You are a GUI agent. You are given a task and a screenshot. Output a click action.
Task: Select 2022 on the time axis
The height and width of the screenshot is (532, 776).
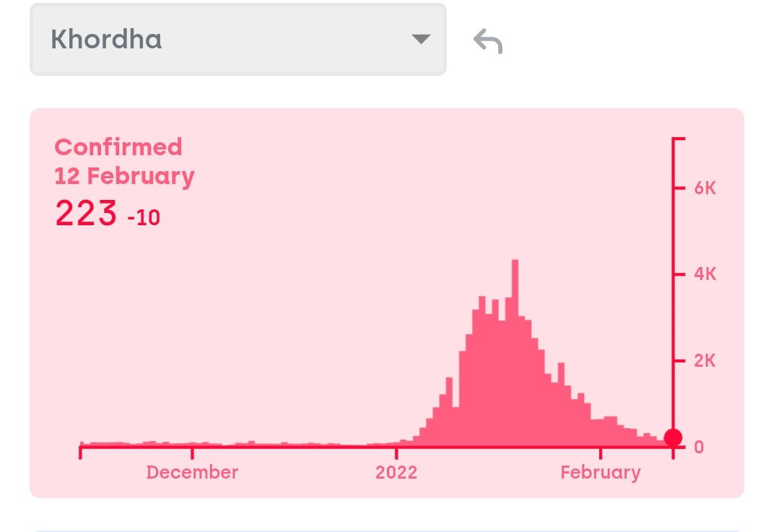point(396,472)
